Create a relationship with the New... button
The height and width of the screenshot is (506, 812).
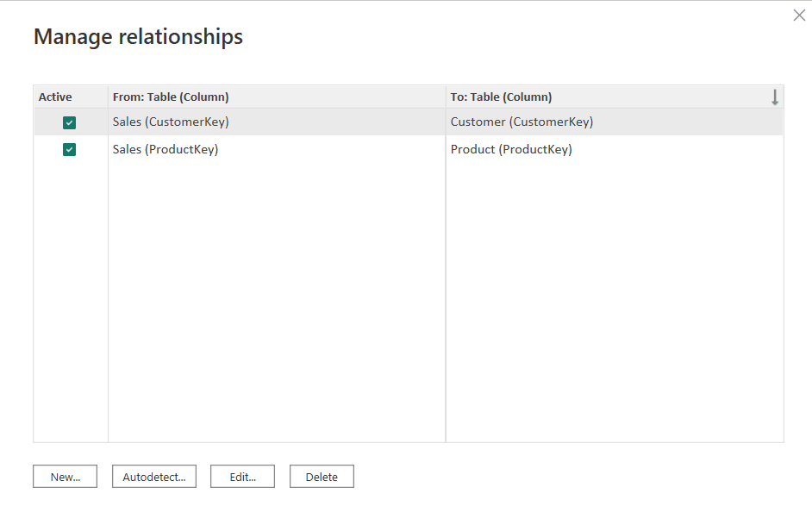tap(65, 477)
